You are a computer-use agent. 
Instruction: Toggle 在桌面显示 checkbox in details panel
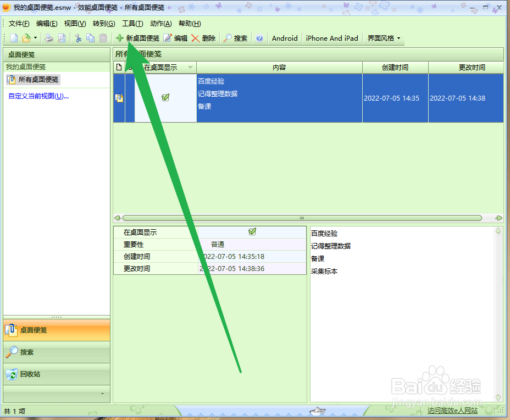point(252,231)
